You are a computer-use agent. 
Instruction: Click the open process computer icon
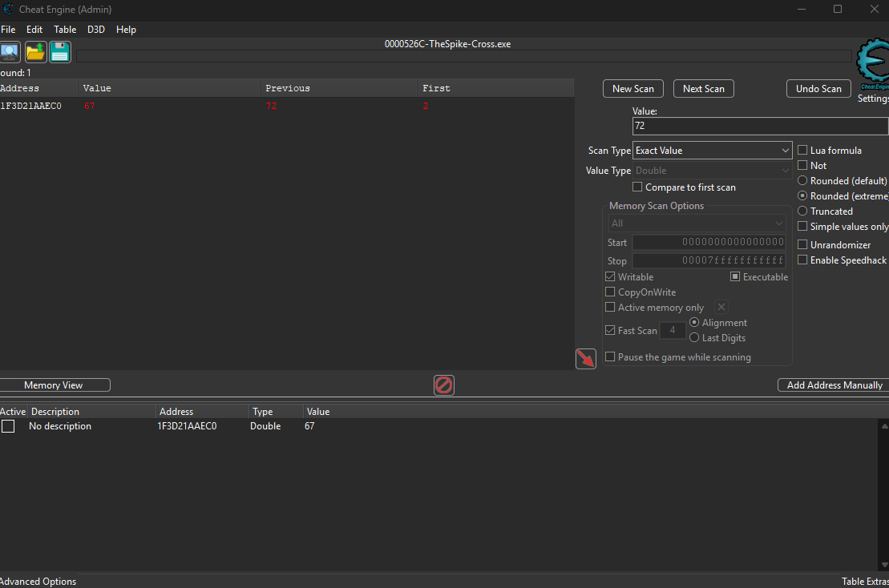10,53
